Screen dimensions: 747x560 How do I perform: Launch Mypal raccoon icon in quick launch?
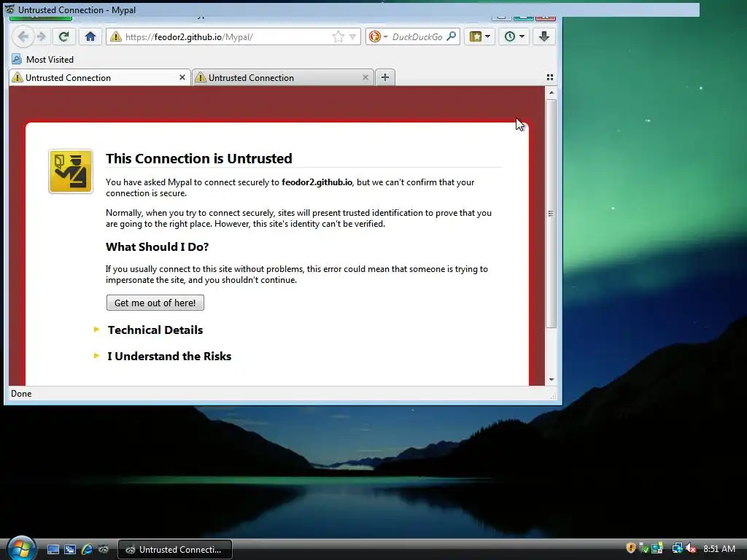(x=104, y=549)
